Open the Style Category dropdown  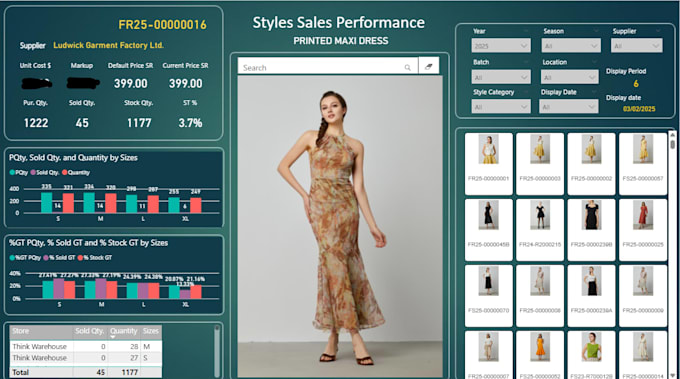(x=500, y=107)
